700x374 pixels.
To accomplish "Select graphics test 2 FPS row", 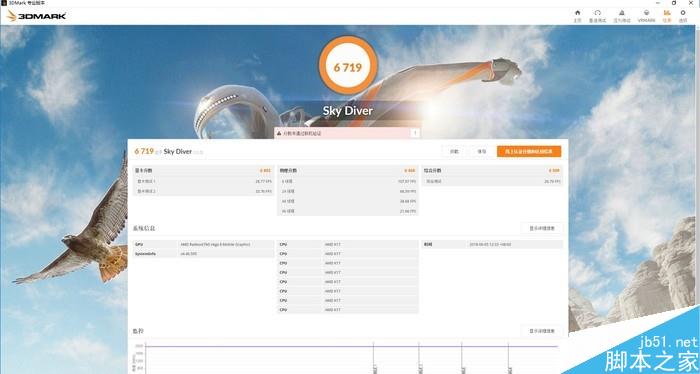I will [x=203, y=191].
